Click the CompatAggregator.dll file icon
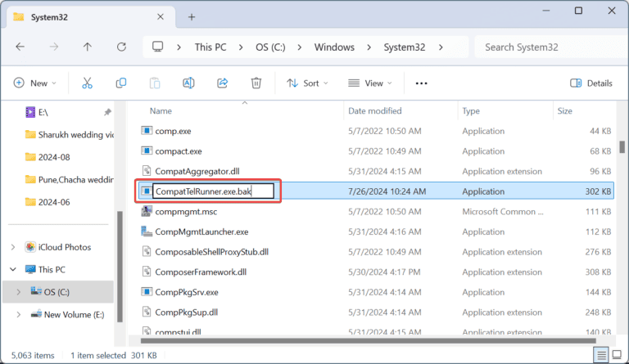Image resolution: width=629 pixels, height=364 pixels. 147,171
